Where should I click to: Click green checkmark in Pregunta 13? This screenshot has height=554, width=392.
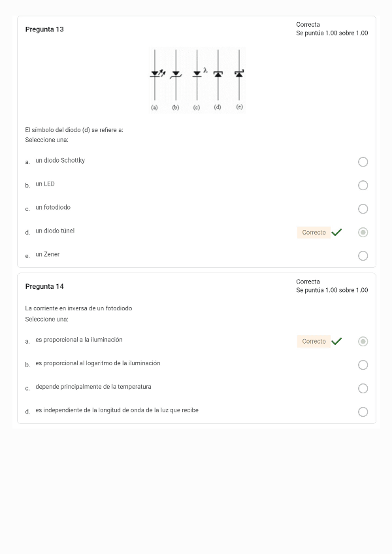tap(336, 232)
